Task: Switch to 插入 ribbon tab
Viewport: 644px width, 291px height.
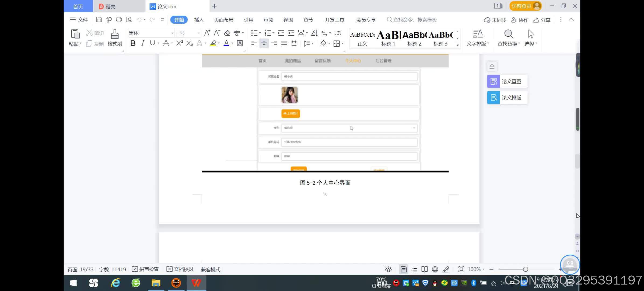Action: 199,20
